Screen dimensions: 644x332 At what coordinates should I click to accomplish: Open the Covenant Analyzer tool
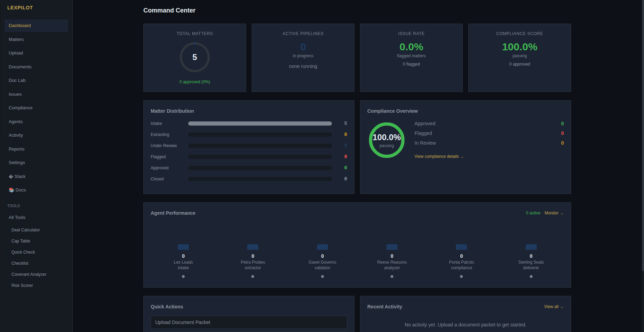[29, 274]
